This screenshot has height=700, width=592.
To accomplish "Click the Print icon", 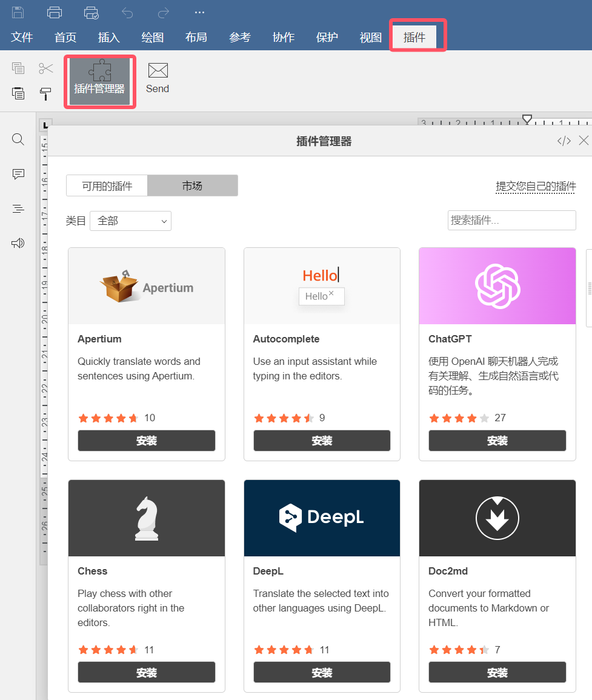I will [55, 13].
